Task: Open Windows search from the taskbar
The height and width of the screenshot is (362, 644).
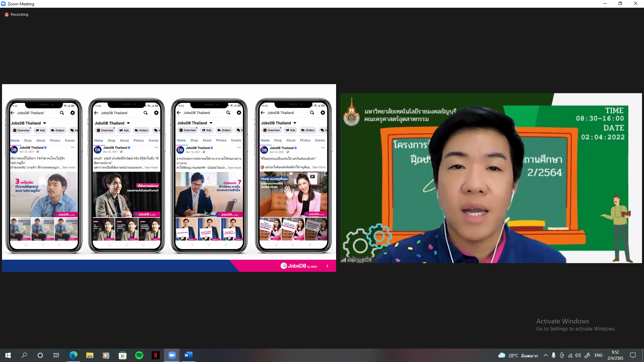Action: click(x=24, y=355)
